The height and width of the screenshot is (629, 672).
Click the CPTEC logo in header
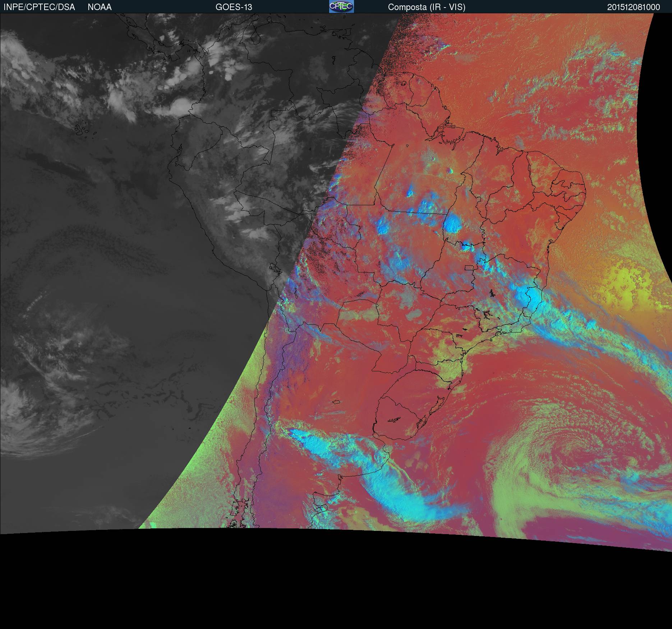(x=341, y=6)
